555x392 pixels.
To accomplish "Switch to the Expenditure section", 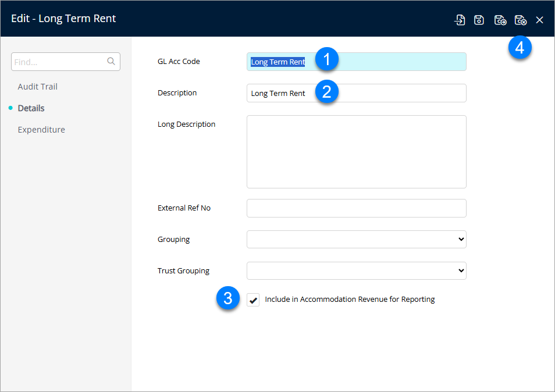I will (x=41, y=130).
